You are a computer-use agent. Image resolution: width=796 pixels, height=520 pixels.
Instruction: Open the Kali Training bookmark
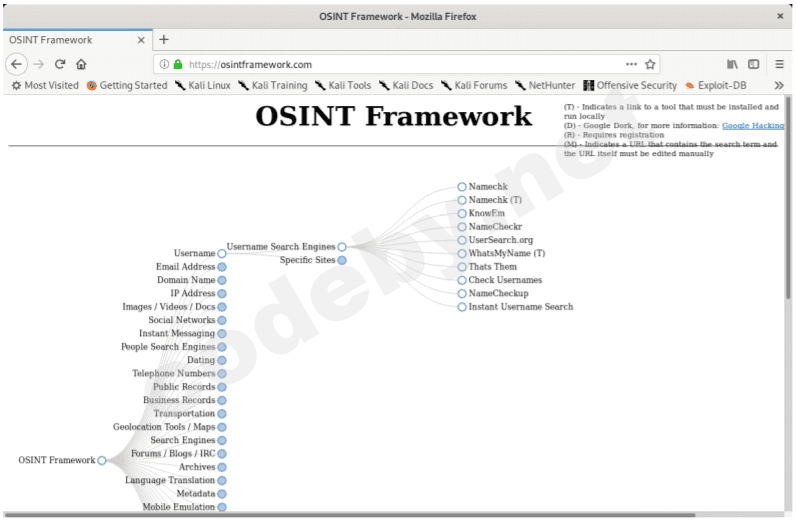pos(273,85)
